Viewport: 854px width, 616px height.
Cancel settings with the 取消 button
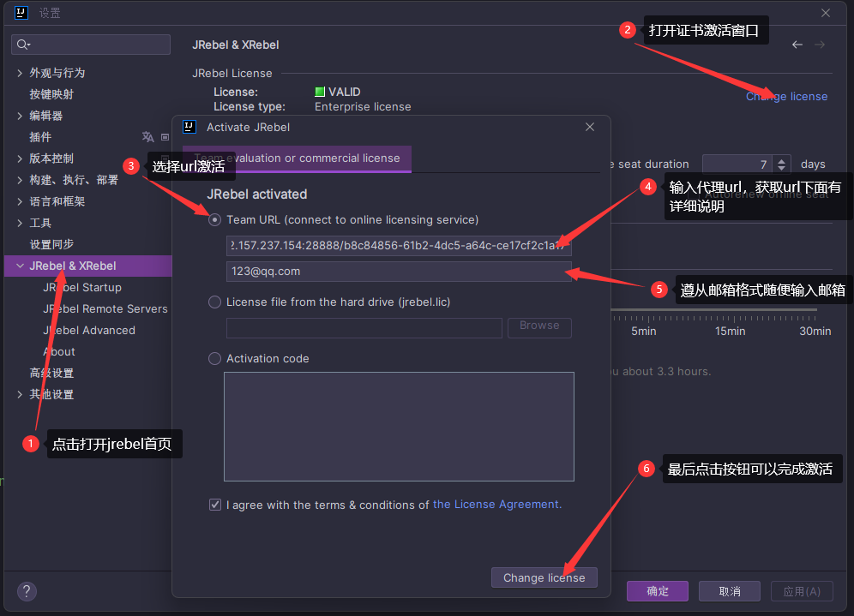(730, 591)
